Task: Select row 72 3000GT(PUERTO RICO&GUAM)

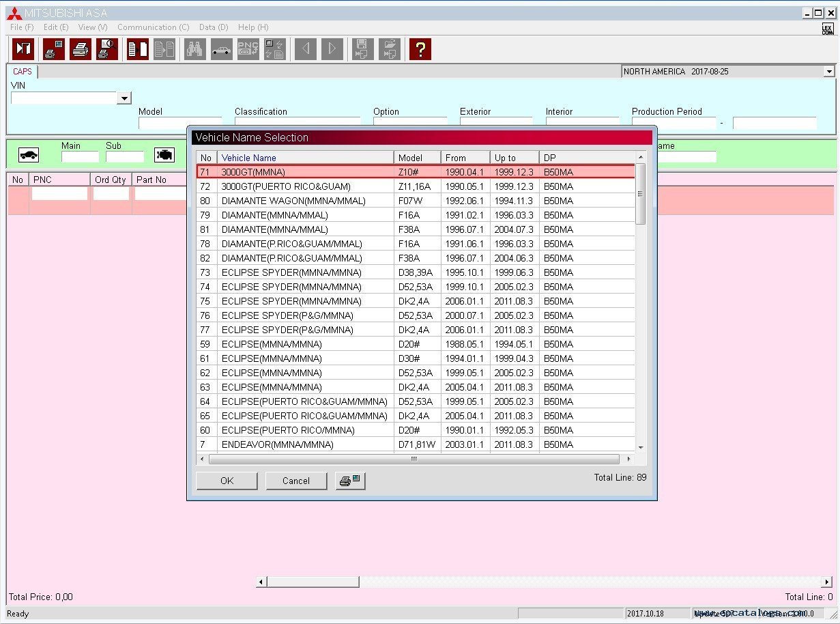Action: click(x=416, y=186)
